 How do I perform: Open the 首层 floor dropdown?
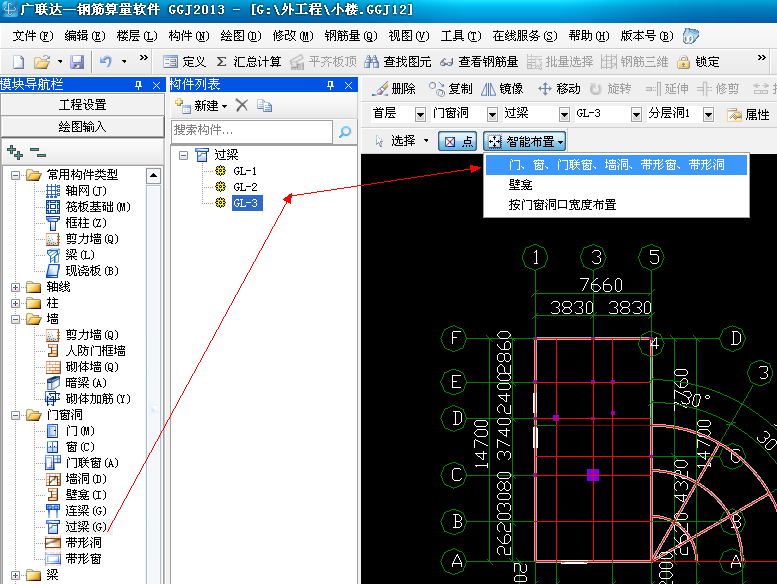420,114
